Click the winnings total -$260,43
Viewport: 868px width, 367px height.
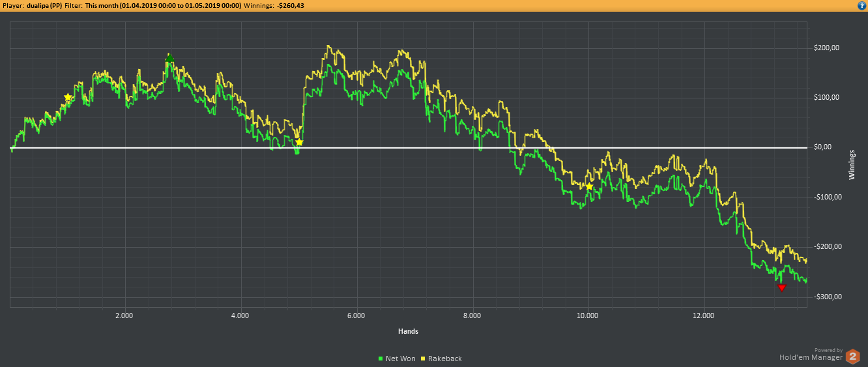[x=291, y=5]
